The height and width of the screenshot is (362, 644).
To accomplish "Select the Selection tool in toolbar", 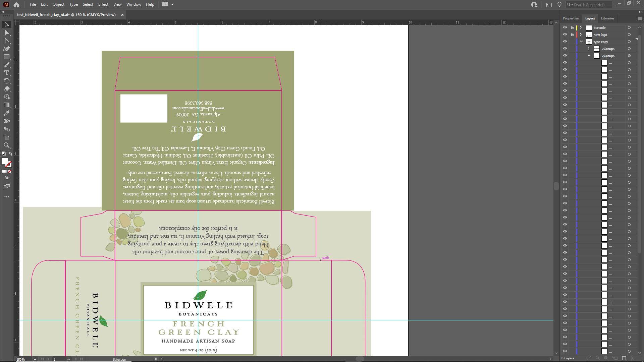I will click(7, 24).
